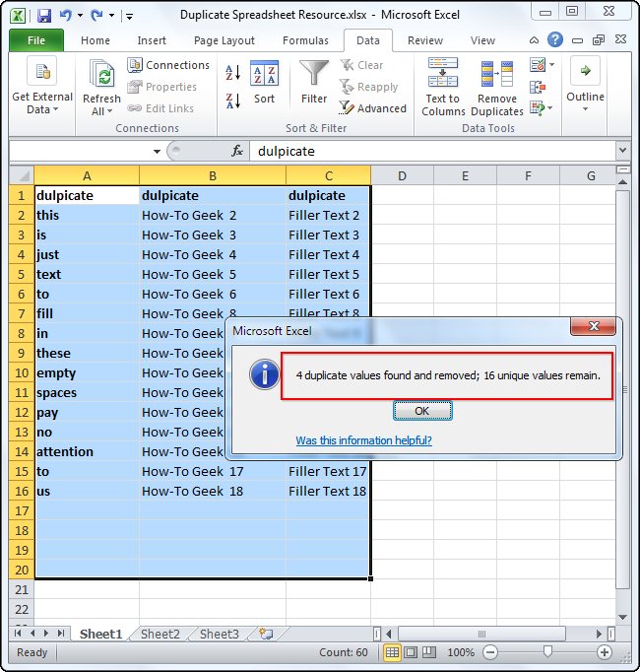640x672 pixels.
Task: Open the Data Validation dropdown arrow
Action: (x=551, y=65)
